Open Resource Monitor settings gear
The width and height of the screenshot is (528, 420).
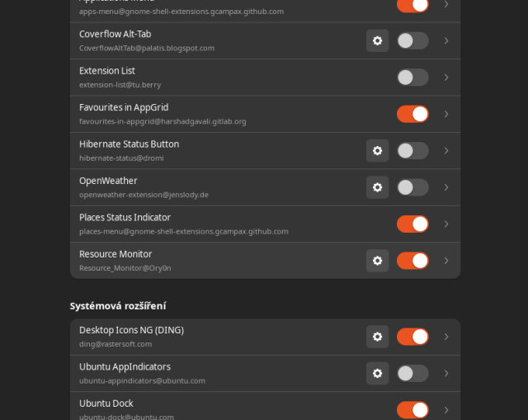point(377,261)
